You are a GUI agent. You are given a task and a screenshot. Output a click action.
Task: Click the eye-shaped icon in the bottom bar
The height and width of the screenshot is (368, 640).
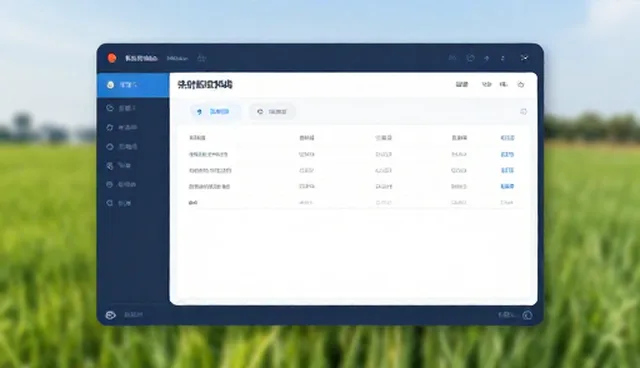(111, 315)
